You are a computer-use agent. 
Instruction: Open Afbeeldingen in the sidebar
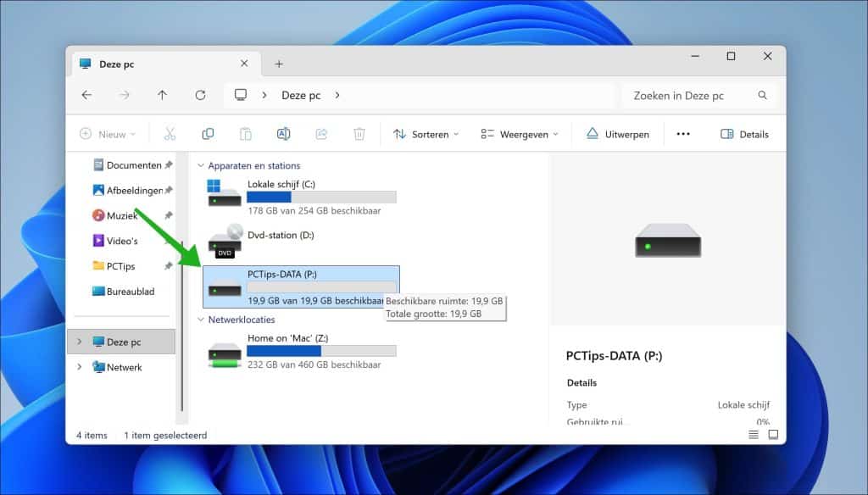point(133,191)
